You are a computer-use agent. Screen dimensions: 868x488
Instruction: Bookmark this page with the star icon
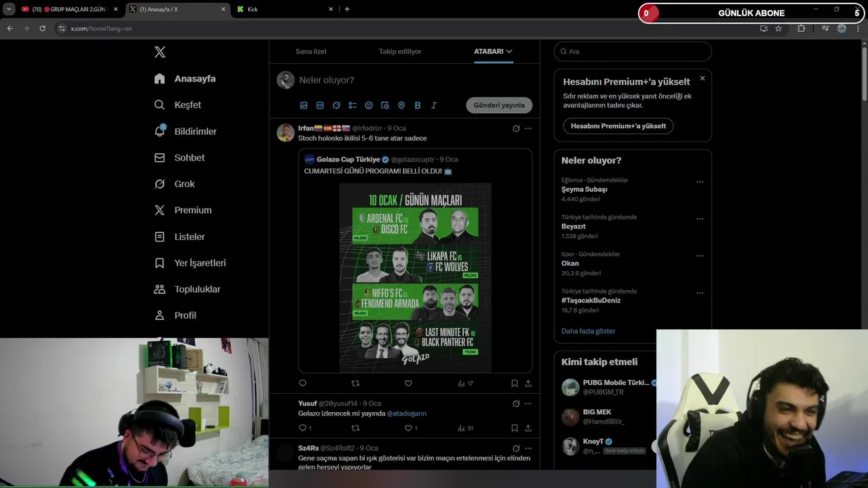click(778, 28)
